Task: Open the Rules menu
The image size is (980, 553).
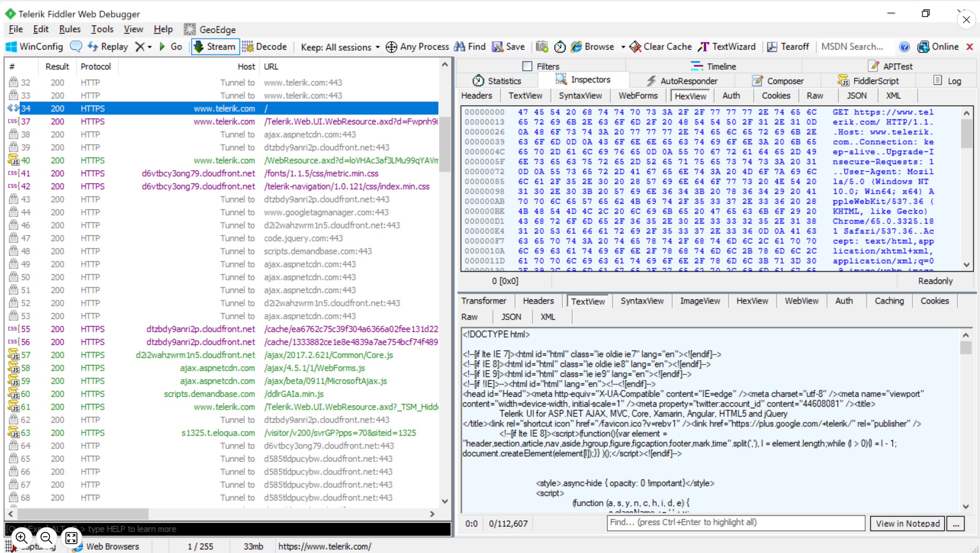Action: (x=70, y=29)
